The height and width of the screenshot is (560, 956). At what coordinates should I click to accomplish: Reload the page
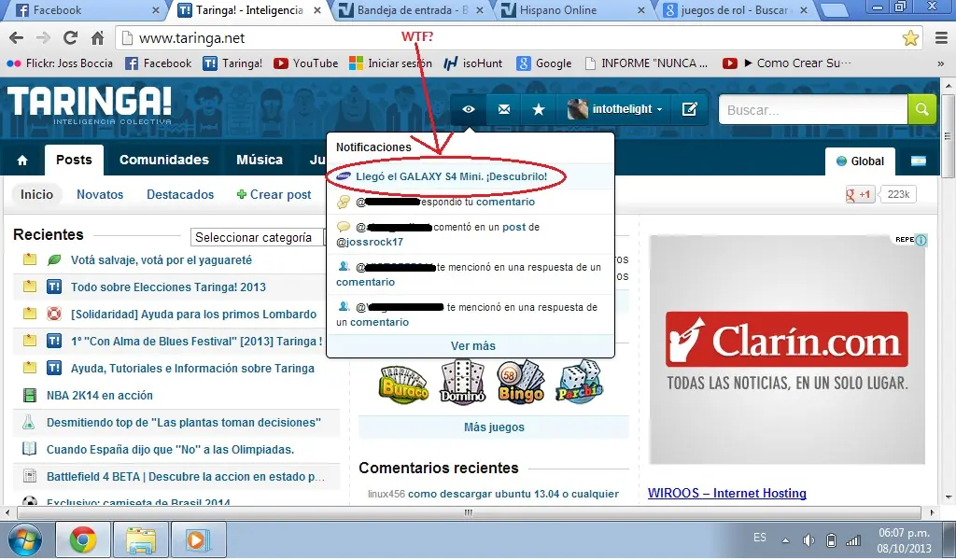(70, 38)
